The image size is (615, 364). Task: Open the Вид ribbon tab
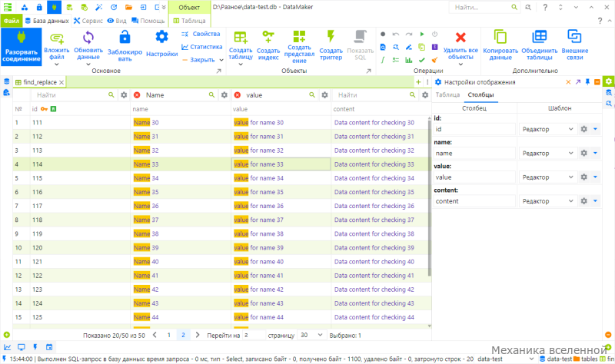tap(117, 21)
